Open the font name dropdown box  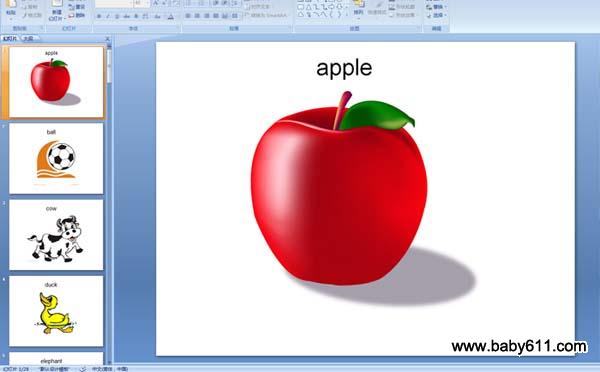pos(114,3)
